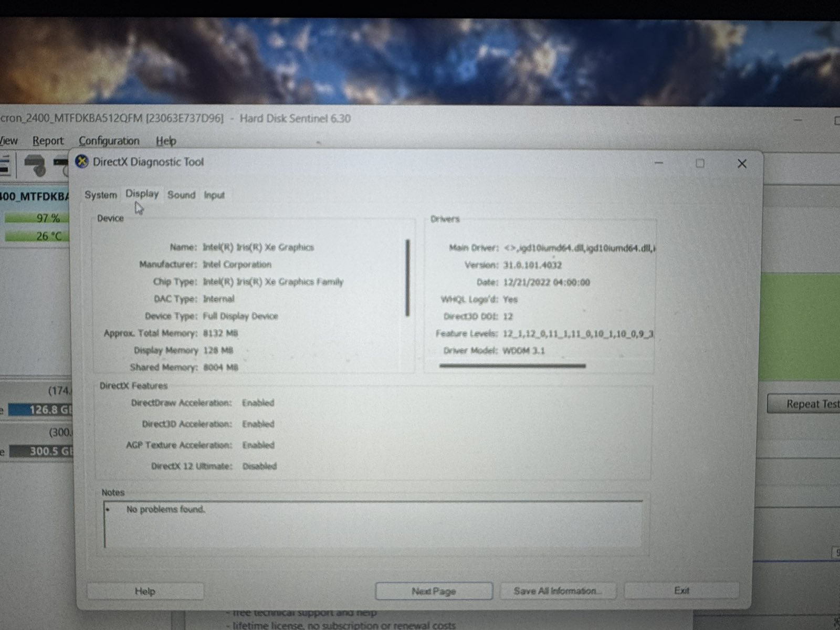Open the Sound tab
The width and height of the screenshot is (840, 630).
[181, 195]
